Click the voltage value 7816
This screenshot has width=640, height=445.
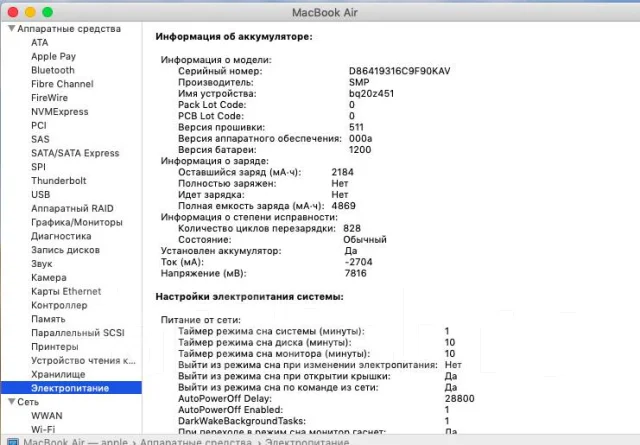[x=355, y=273]
